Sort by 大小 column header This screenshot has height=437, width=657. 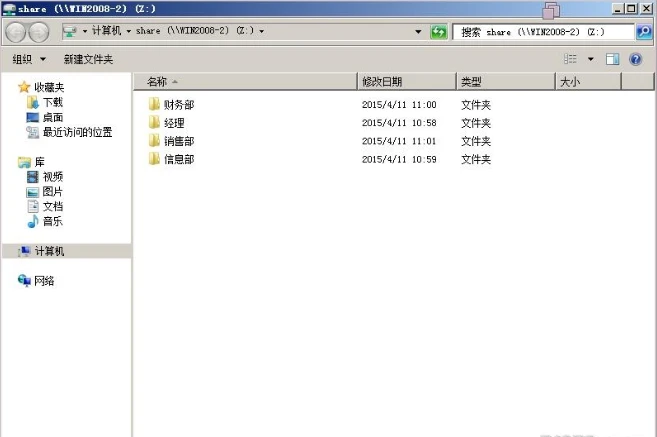click(588, 81)
